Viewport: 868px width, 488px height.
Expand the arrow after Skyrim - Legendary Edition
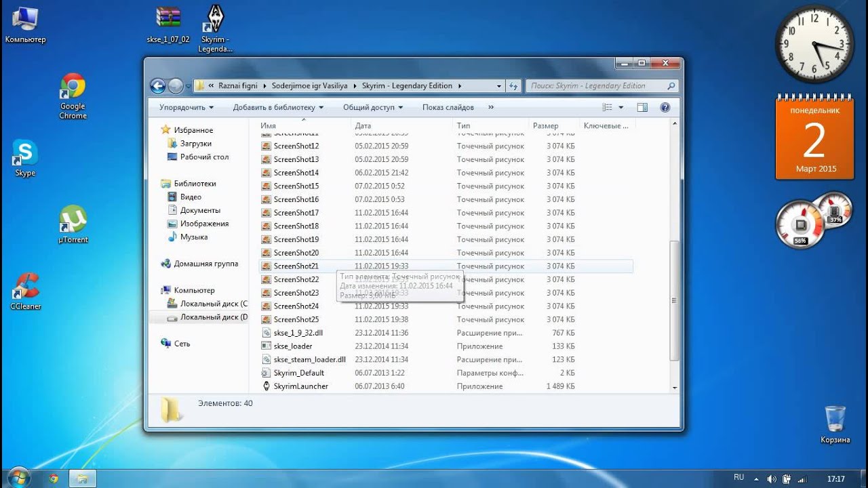pyautogui.click(x=459, y=86)
